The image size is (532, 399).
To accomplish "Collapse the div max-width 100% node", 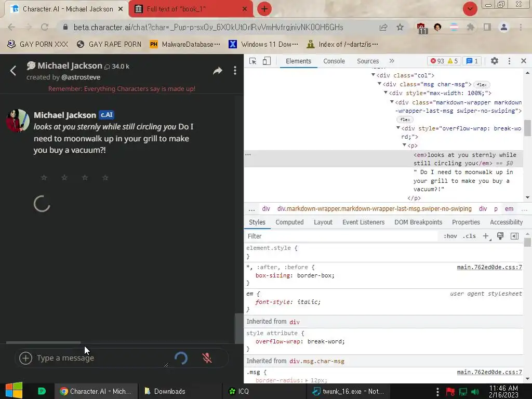I will pos(386,92).
